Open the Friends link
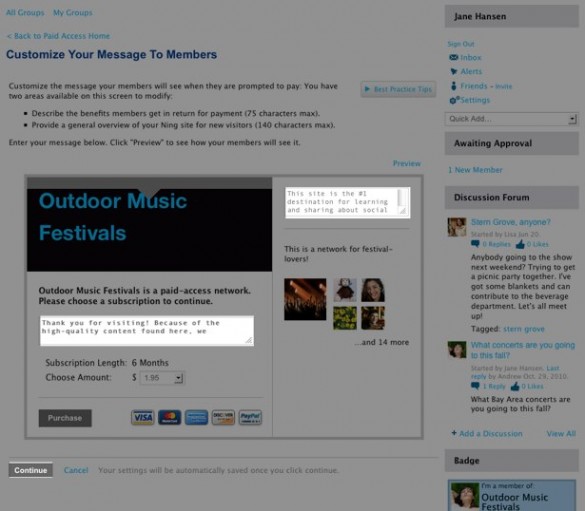Image resolution: width=585 pixels, height=511 pixels. tap(474, 86)
